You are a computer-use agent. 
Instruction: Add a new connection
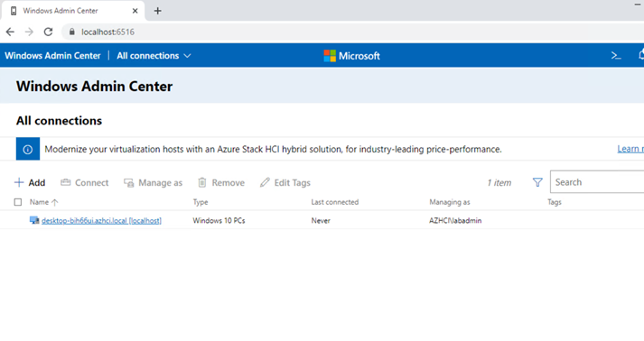[x=30, y=182]
